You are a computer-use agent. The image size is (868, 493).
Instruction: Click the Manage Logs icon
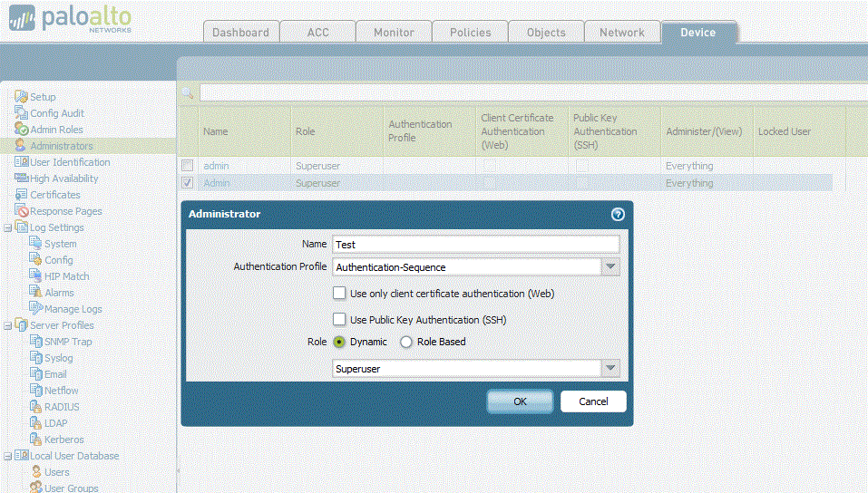click(x=35, y=308)
